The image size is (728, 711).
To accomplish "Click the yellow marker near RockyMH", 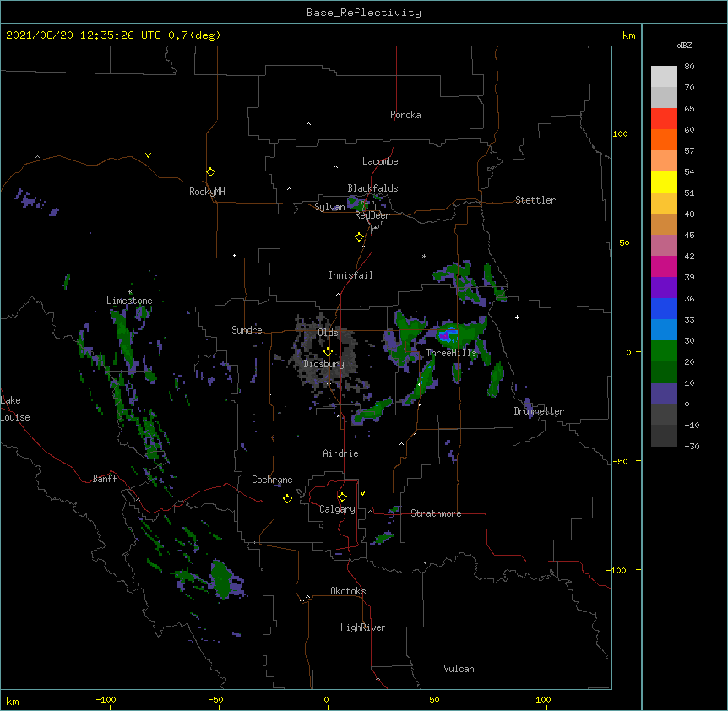I will click(x=210, y=172).
